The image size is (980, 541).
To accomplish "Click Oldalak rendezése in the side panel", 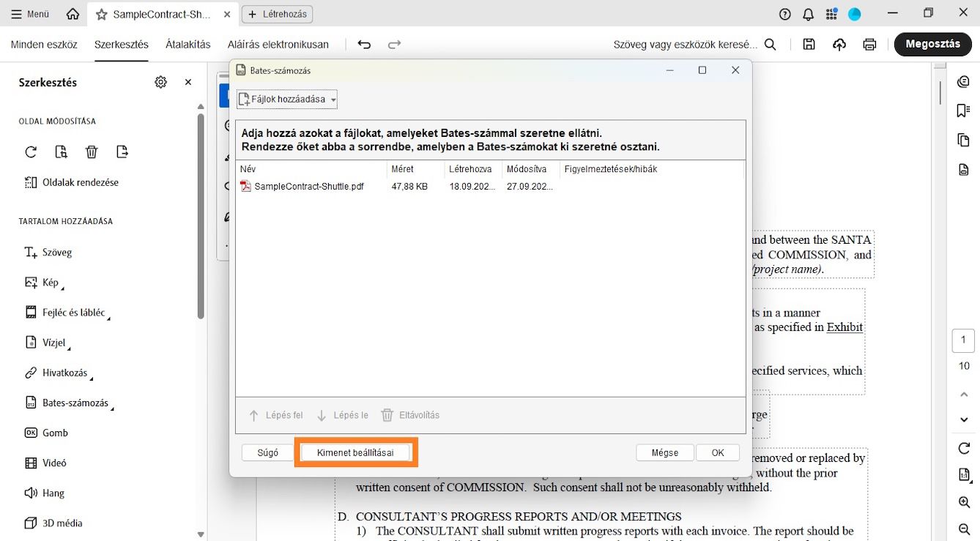I will [72, 182].
